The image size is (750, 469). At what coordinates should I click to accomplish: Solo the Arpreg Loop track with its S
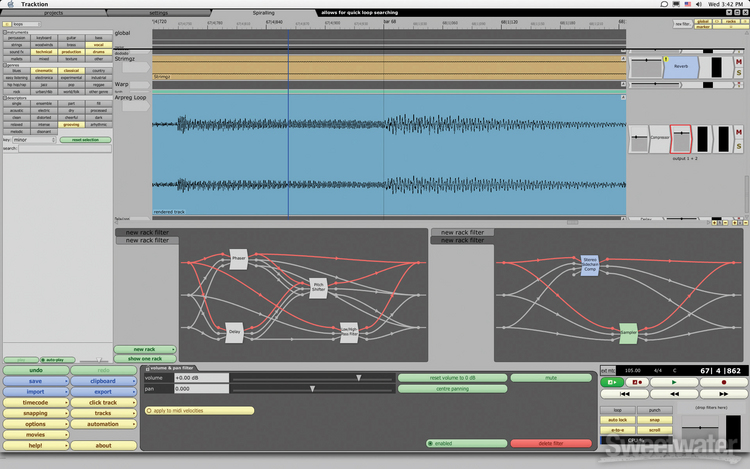[x=739, y=146]
